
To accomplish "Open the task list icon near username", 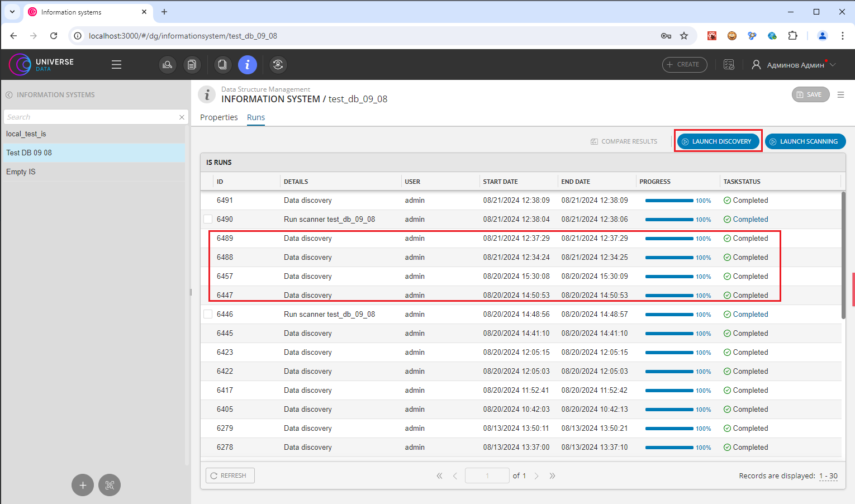I will point(729,65).
